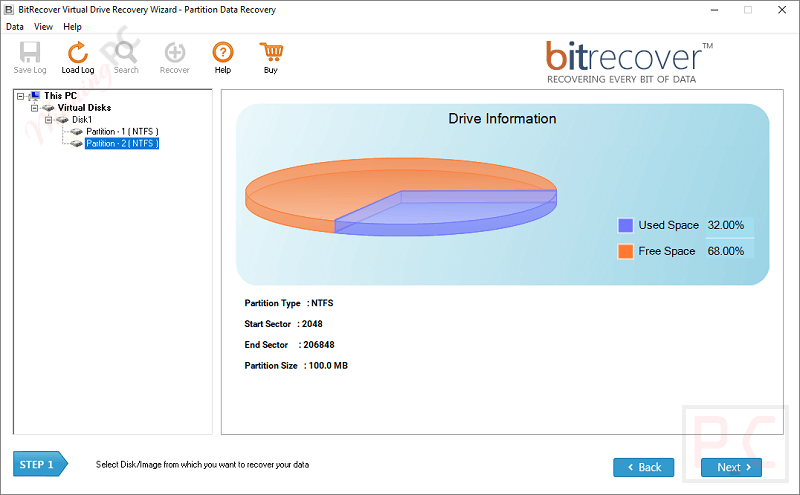Click the Used Space legend label
This screenshot has width=800, height=495.
coord(668,225)
